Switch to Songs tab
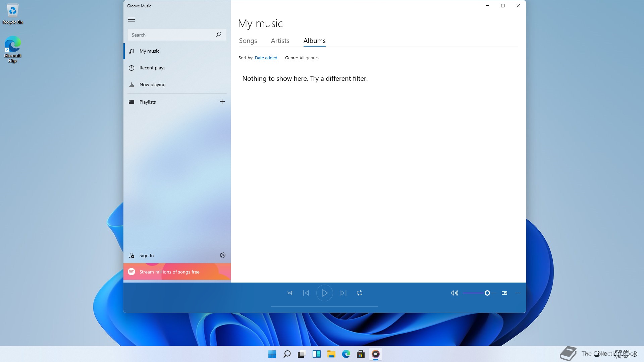The width and height of the screenshot is (644, 362). point(248,41)
